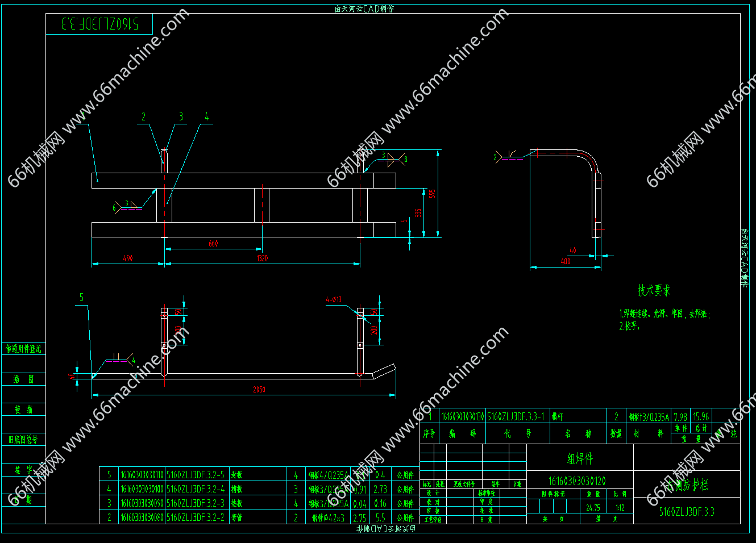
Task: Click part balloon number 4 in top view
Action: [x=206, y=116]
